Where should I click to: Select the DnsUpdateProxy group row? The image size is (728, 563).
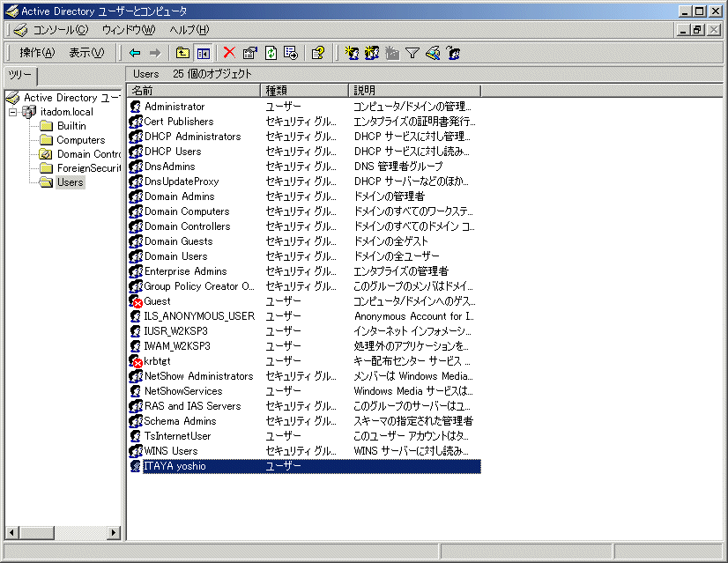point(305,181)
